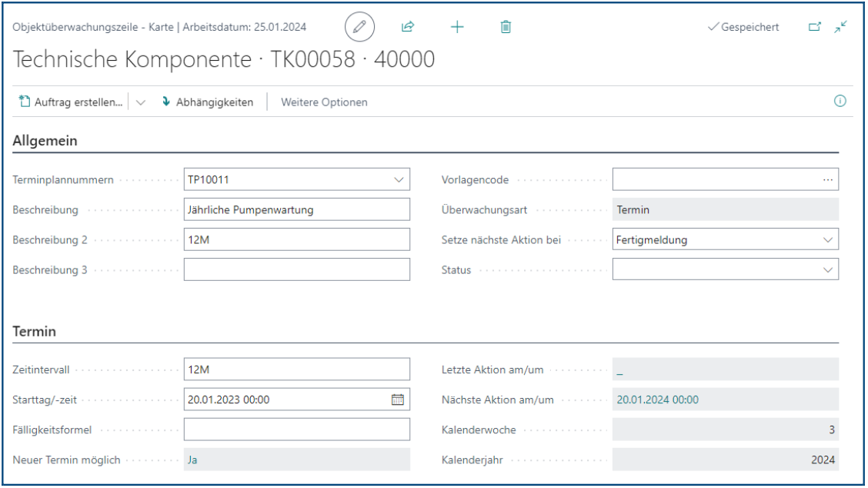Click the Fälligkeitsformel field label
Image resolution: width=868 pixels, height=488 pixels.
52,430
